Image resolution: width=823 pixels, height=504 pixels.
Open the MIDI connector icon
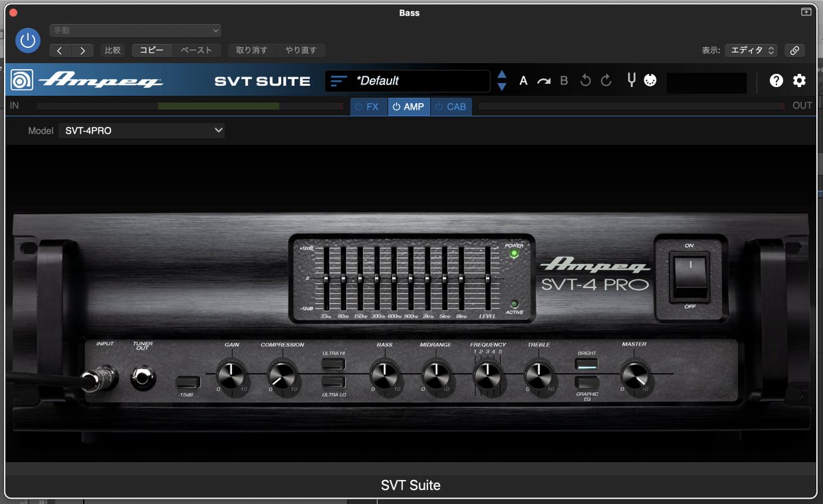point(651,80)
